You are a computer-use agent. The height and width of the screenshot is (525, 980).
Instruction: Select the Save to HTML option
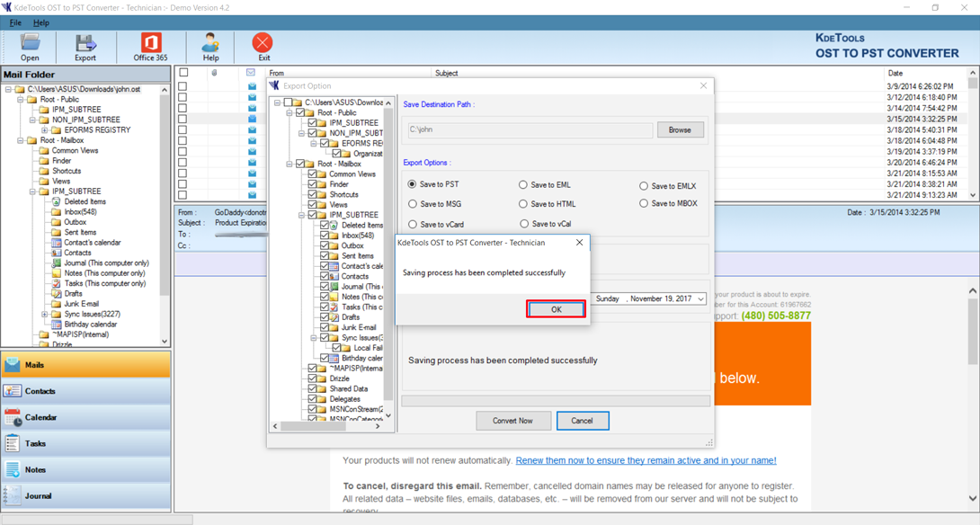(523, 204)
